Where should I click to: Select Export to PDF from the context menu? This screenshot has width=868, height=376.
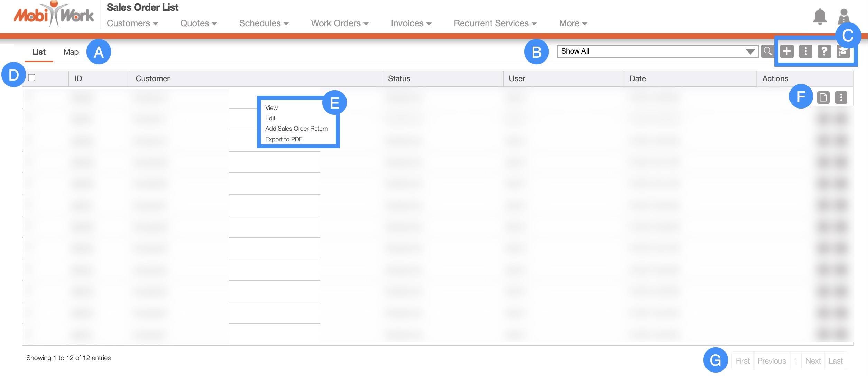pos(284,139)
